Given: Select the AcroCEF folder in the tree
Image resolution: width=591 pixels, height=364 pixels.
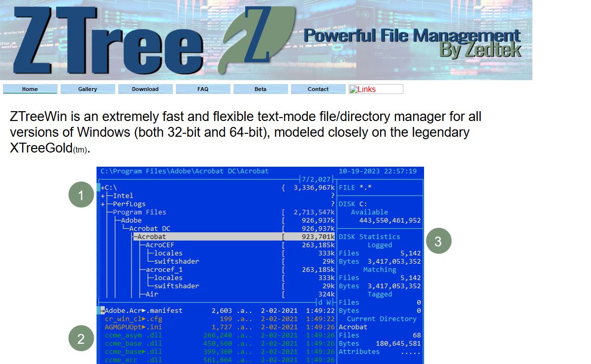Looking at the screenshot, I should pyautogui.click(x=160, y=245).
